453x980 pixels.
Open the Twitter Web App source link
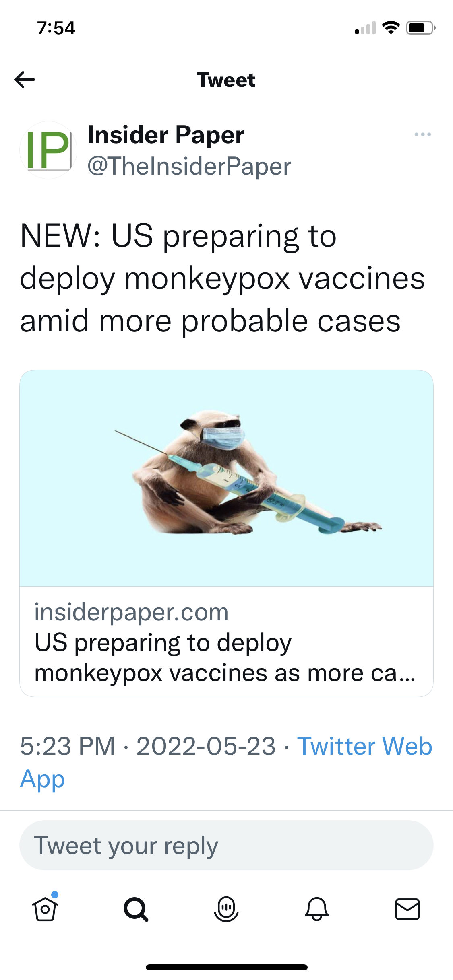click(226, 762)
